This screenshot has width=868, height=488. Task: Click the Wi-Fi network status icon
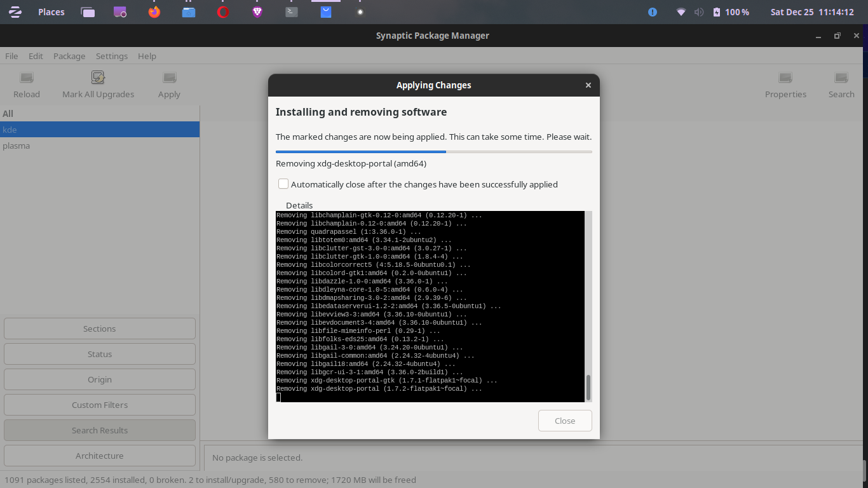(x=681, y=12)
